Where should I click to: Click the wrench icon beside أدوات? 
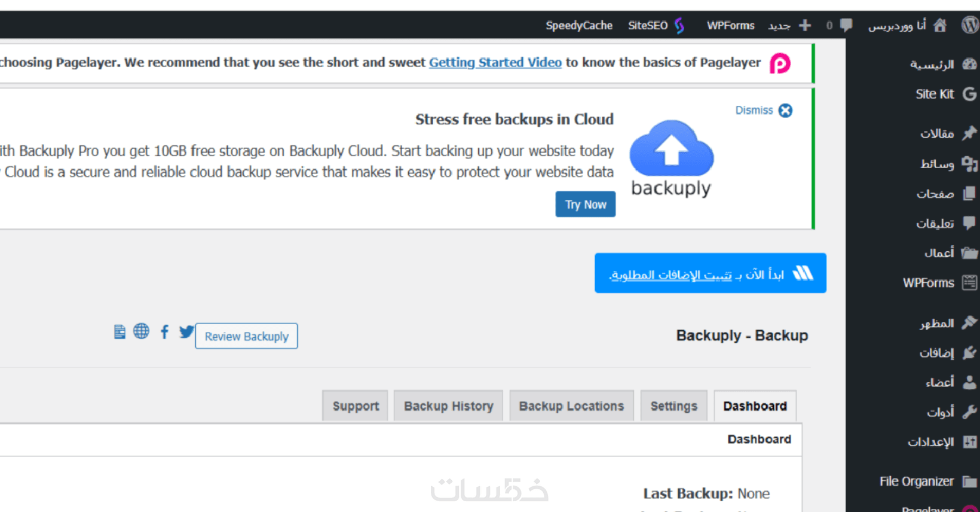tap(970, 412)
